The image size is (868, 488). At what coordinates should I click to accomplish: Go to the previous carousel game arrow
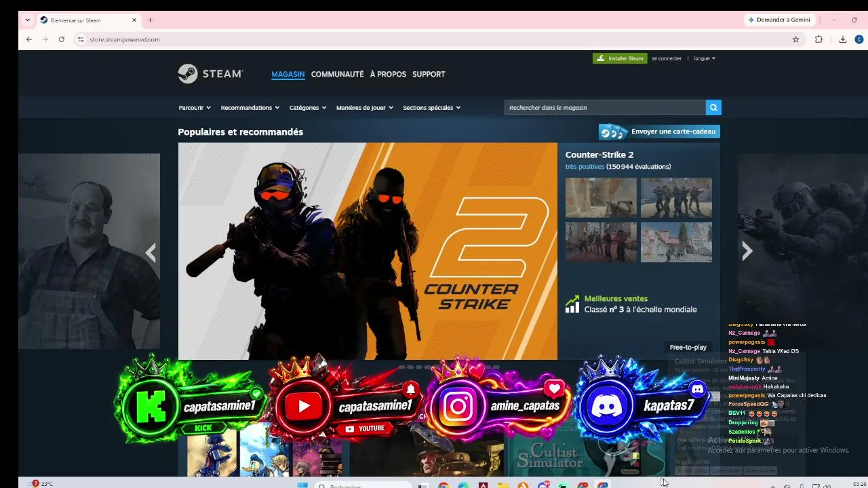151,252
